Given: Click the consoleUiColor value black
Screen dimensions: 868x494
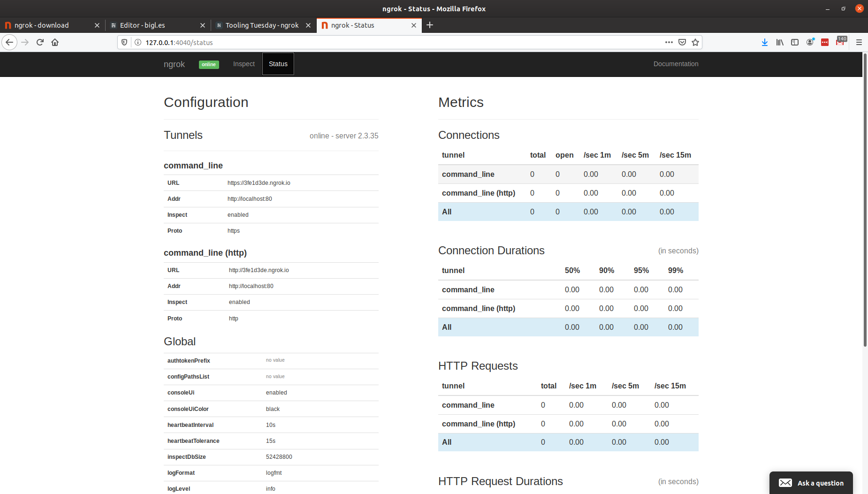Looking at the screenshot, I should tap(273, 409).
